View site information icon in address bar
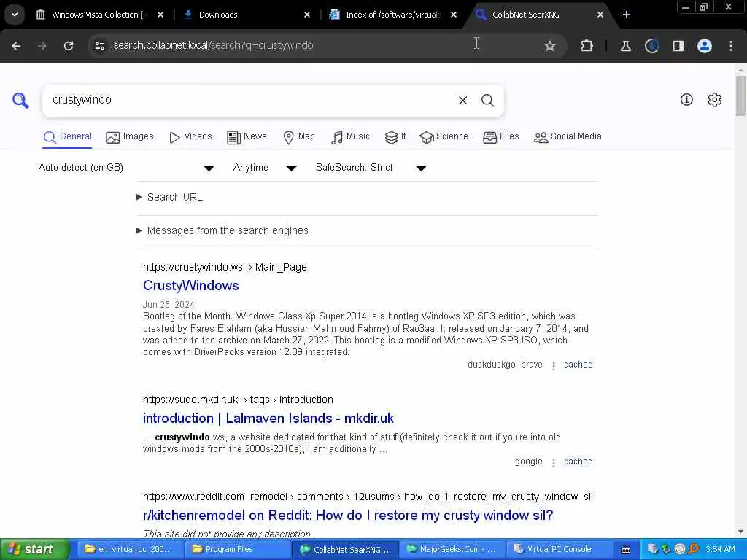The width and height of the screenshot is (747, 560). 99,46
